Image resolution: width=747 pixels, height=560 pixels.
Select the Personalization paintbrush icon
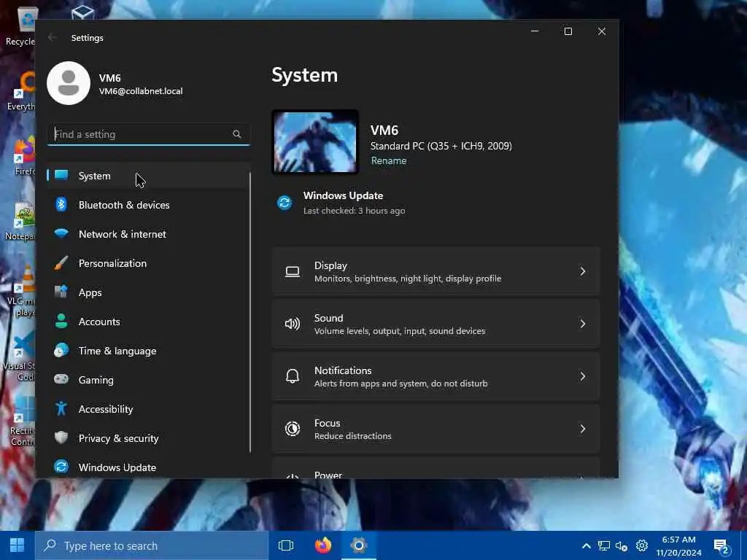pos(61,262)
